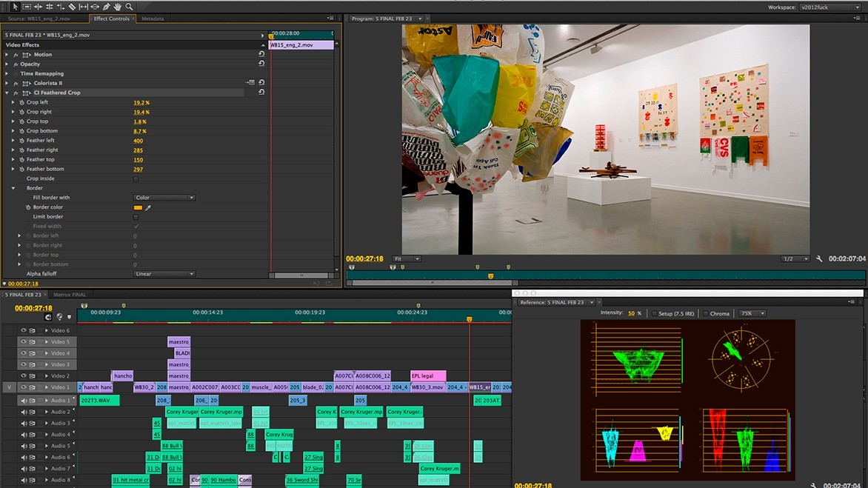Open Program monitor wrench settings
Screen dimensions: 868x488
(819, 259)
